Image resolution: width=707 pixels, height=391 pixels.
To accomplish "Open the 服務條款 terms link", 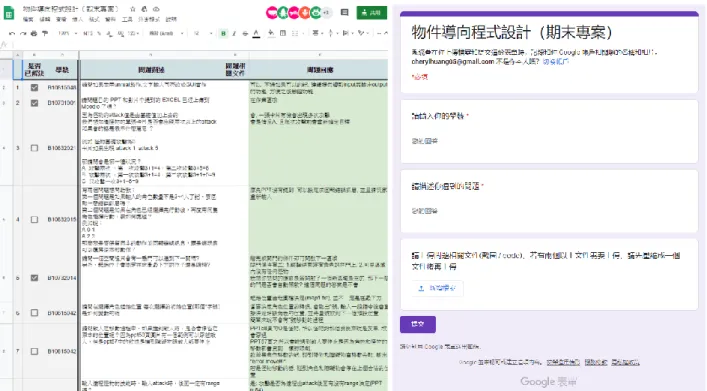I will (x=596, y=362).
